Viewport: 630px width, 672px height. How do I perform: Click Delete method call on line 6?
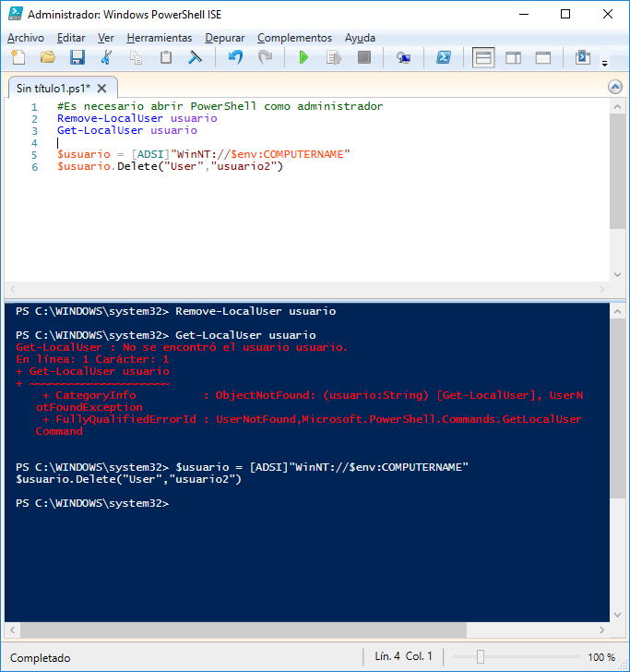137,166
